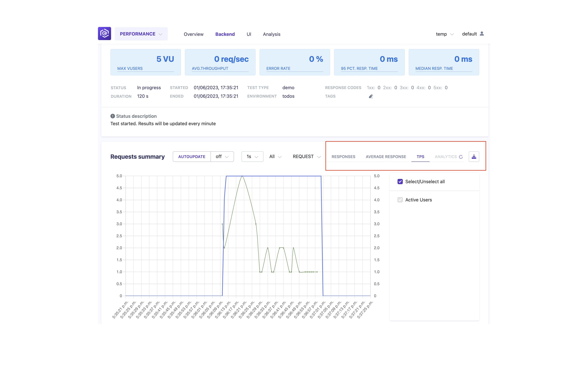The width and height of the screenshot is (588, 368).
Task: Toggle the Active Users checkbox
Action: 400,200
